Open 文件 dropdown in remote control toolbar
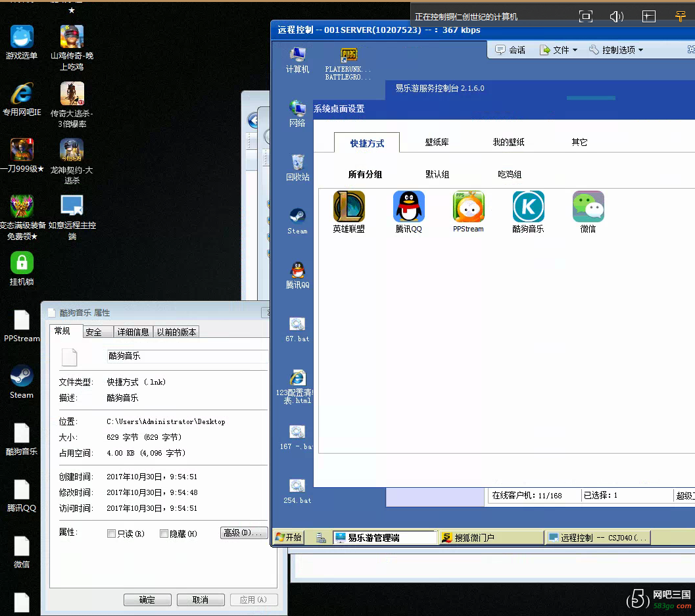This screenshot has width=695, height=616. pyautogui.click(x=558, y=50)
